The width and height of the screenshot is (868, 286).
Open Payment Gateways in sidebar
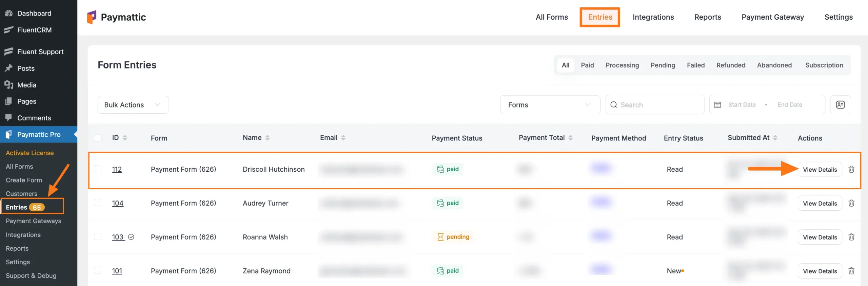click(x=34, y=221)
